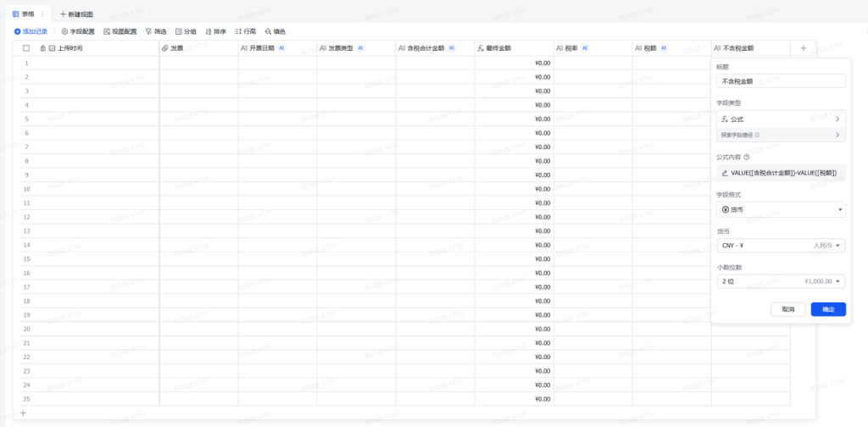Click 新建视图 to add a view
Image resolution: width=868 pixels, height=427 pixels.
tap(76, 14)
